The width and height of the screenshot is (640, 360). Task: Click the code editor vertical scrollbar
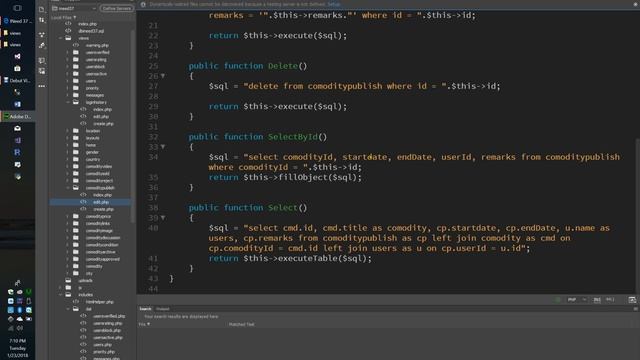click(x=637, y=216)
